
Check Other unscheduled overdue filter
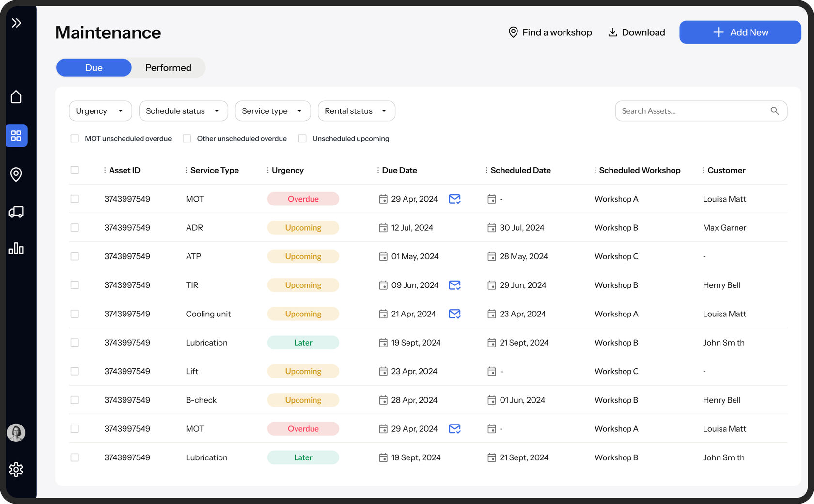click(187, 139)
